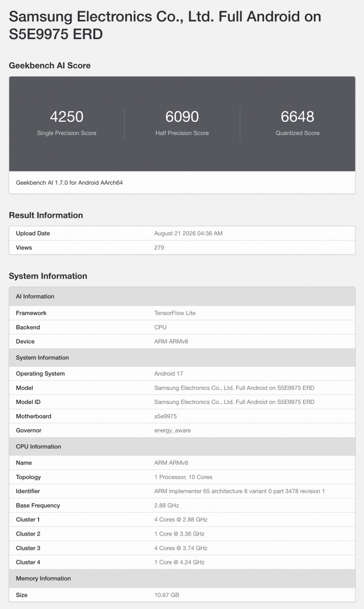Click the Cluster 1 label
The height and width of the screenshot is (609, 364).
(x=28, y=520)
